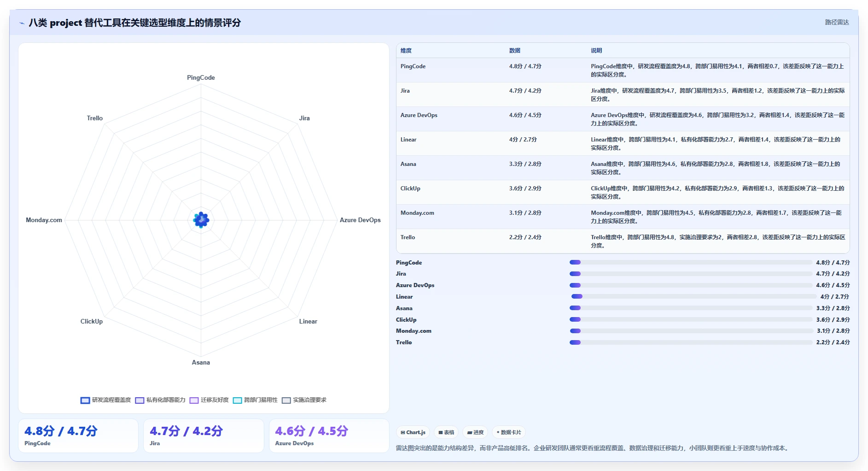Viewport: 868px width, 471px height.
Task: Click the 数据卡片 tag
Action: point(509,432)
